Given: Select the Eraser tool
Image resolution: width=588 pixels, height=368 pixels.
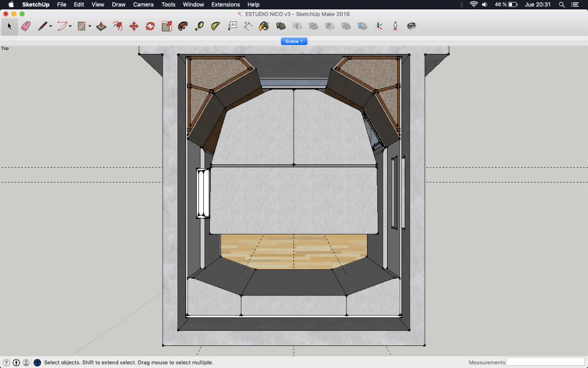Looking at the screenshot, I should [x=26, y=26].
